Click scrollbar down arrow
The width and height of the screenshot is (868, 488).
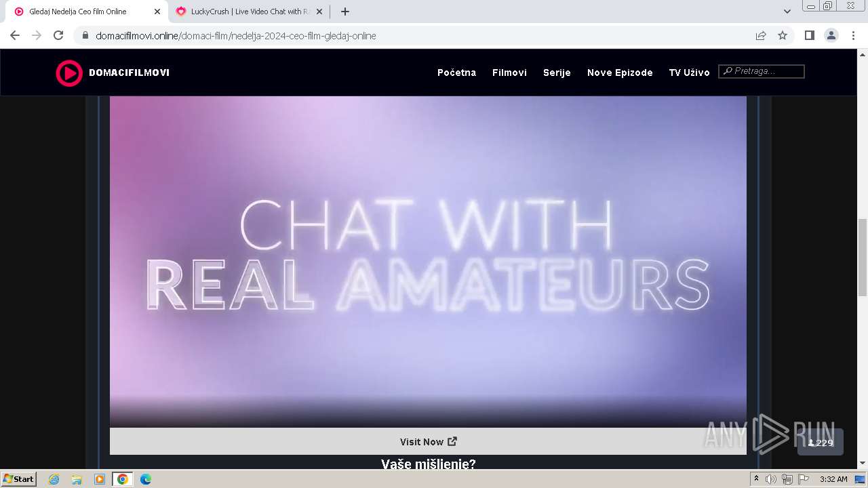tap(863, 464)
